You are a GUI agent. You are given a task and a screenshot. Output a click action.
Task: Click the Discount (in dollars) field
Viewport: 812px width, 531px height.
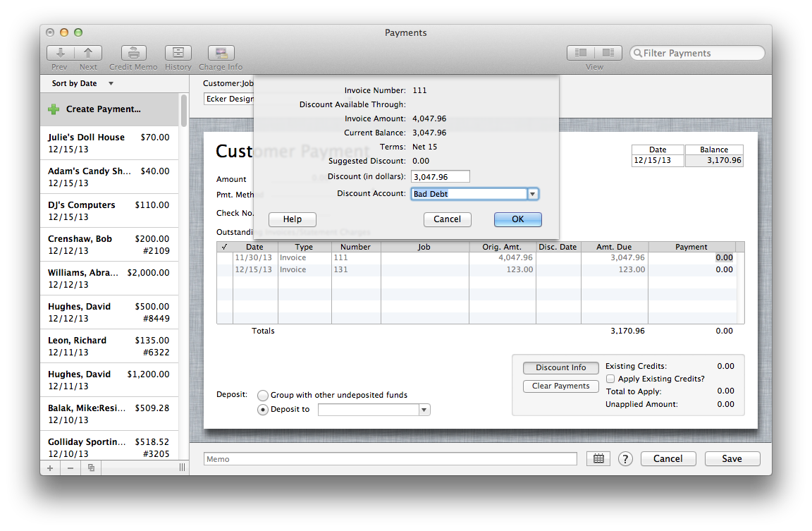coord(440,177)
